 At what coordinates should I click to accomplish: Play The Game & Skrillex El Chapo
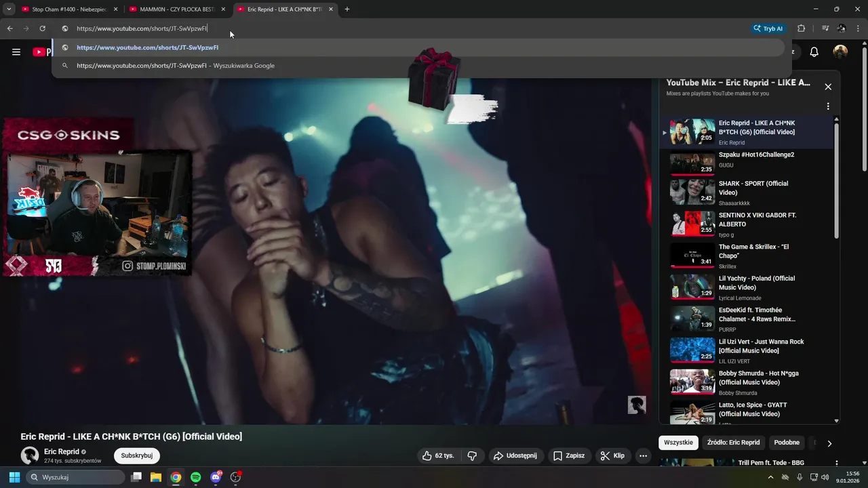click(746, 256)
